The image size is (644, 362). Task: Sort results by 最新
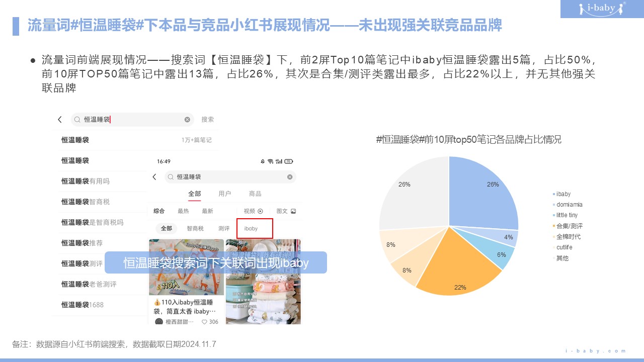tap(207, 211)
